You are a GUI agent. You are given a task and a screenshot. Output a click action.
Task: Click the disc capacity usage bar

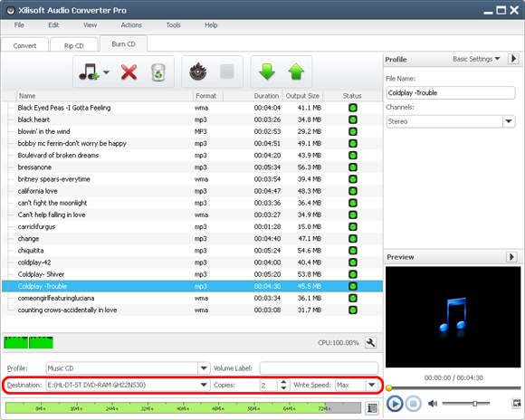coord(183,408)
